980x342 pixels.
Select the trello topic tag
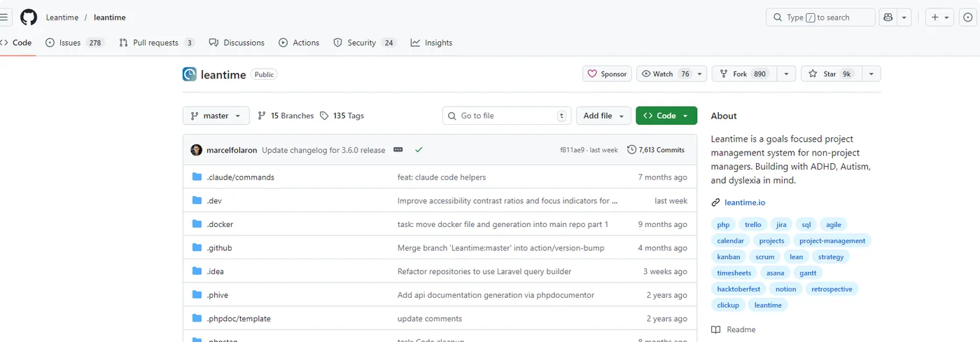pyautogui.click(x=752, y=225)
